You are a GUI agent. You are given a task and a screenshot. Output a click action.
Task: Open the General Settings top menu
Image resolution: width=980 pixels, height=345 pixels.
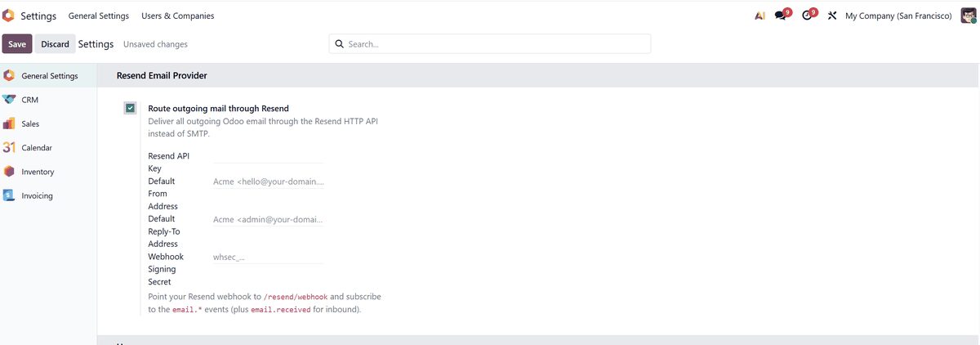click(x=99, y=16)
